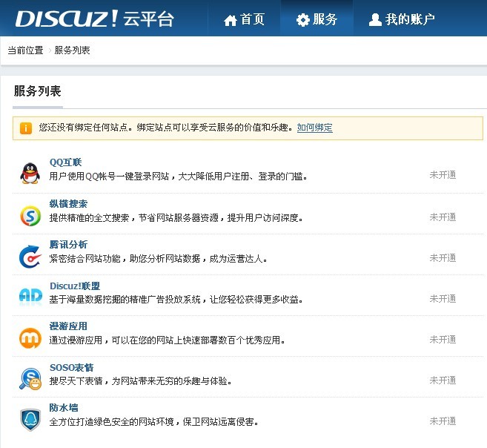Click the description 提供精准的全文搜索
The width and height of the screenshot is (487, 448).
pos(176,218)
